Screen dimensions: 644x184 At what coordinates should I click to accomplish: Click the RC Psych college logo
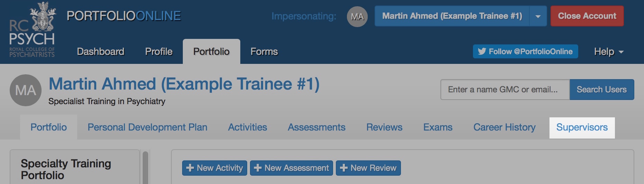[32, 31]
